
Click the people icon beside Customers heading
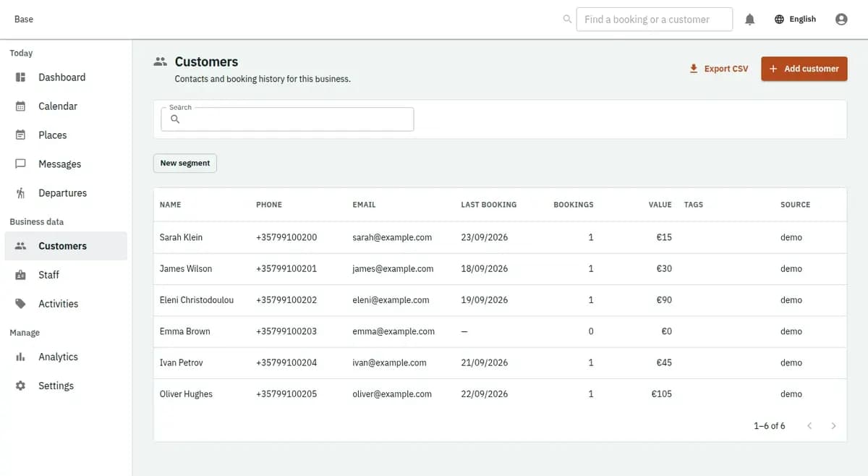pos(161,62)
